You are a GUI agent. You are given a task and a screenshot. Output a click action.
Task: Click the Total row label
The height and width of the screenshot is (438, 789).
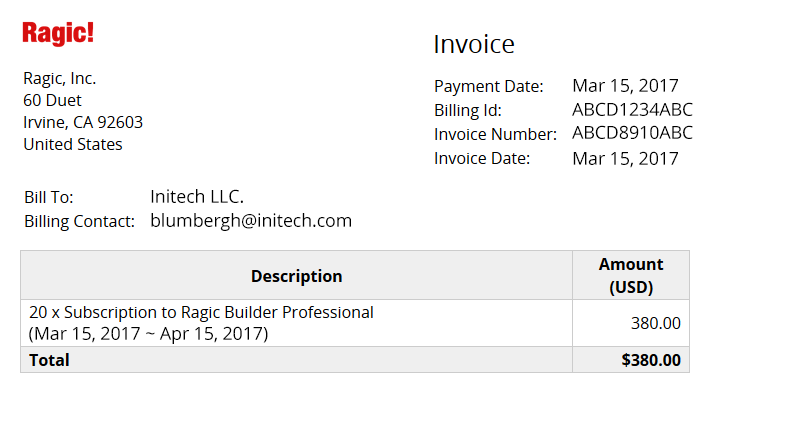[49, 360]
